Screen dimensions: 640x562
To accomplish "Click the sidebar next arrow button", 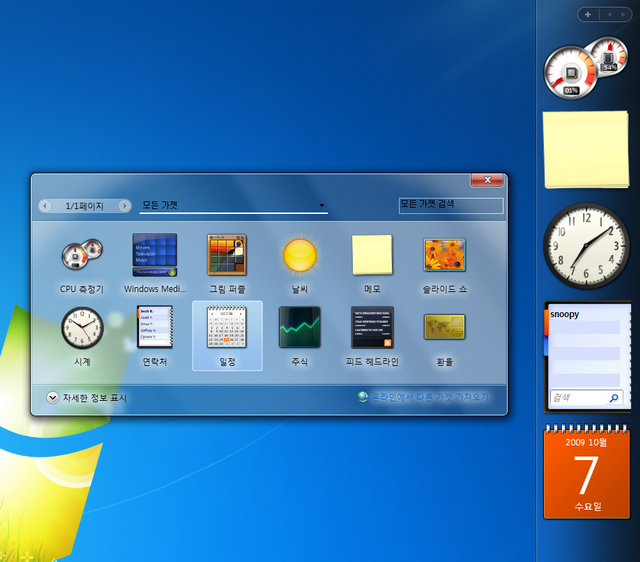I will (623, 15).
